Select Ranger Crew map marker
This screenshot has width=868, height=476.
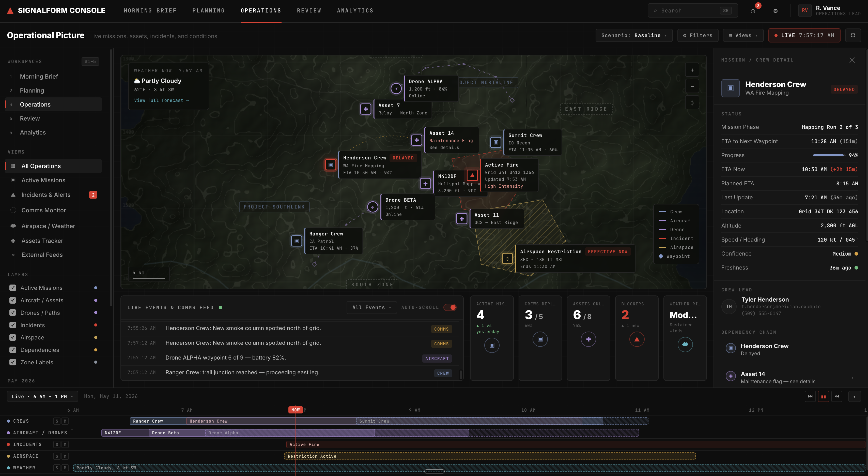pyautogui.click(x=297, y=241)
